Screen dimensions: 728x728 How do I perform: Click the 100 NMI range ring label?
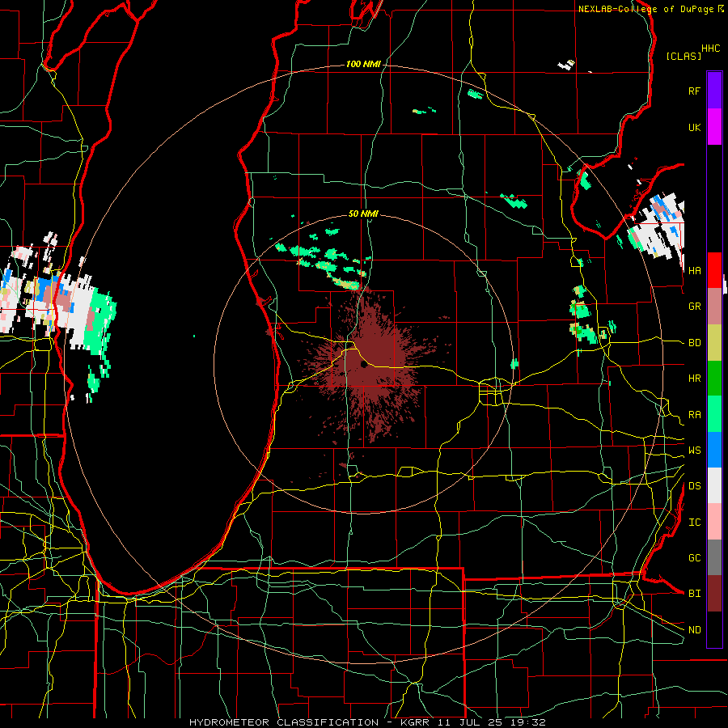coord(363,64)
